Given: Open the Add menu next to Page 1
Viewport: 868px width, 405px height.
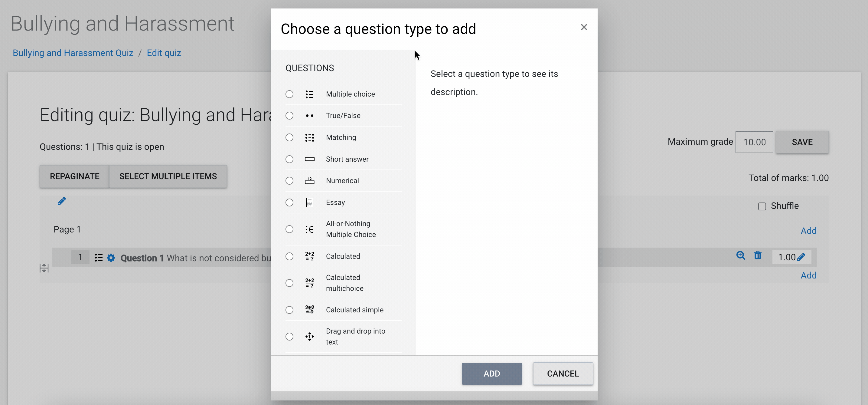Looking at the screenshot, I should (808, 231).
